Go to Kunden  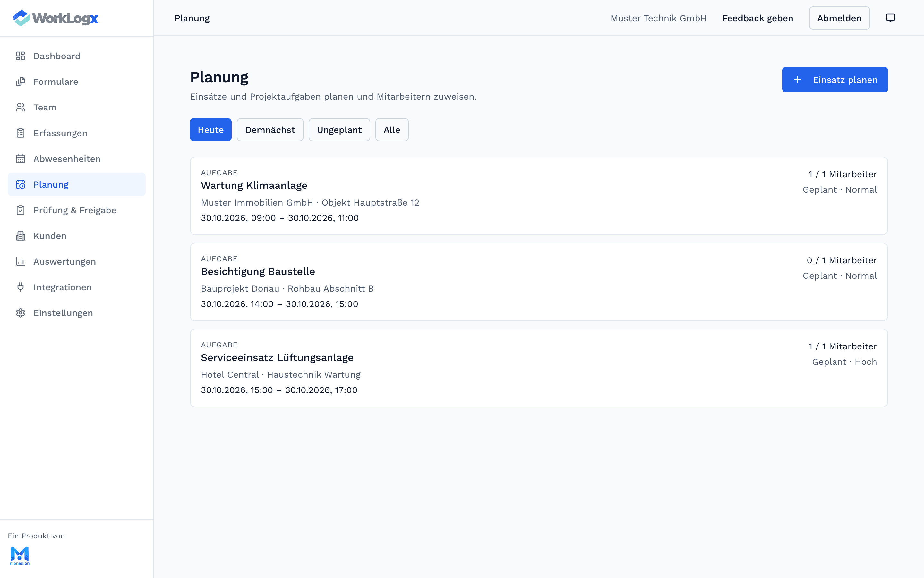click(77, 236)
